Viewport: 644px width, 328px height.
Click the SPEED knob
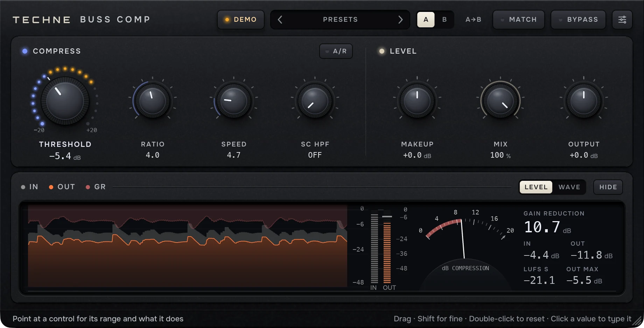(234, 101)
